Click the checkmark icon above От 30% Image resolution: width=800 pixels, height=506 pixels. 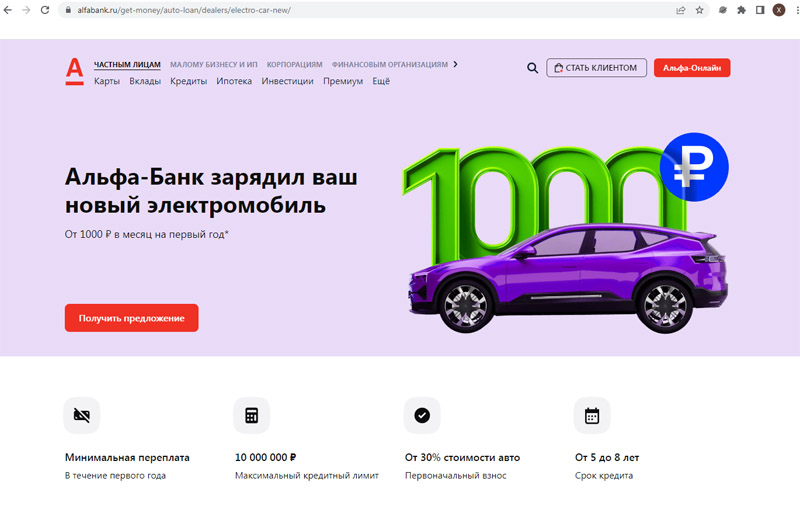tap(422, 415)
